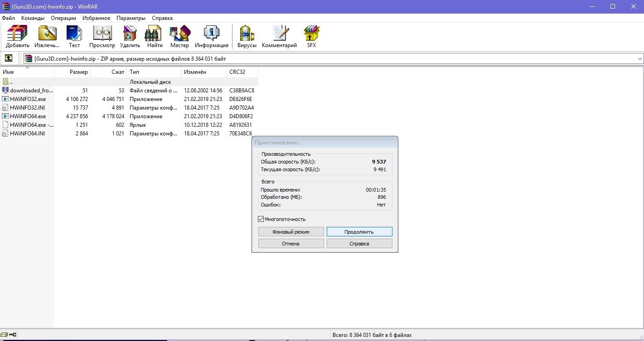
Task: Run the Тест (Test) archive tool
Action: 74,37
